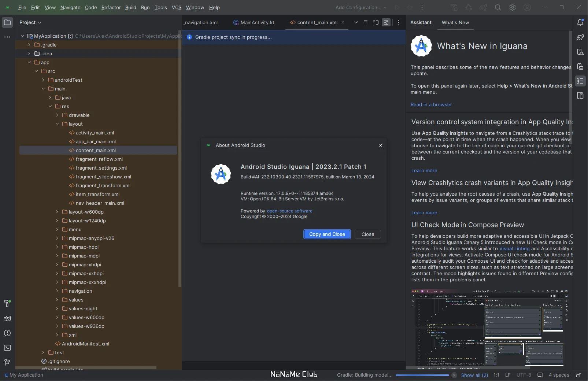Click the Copy and Close button
Image resolution: width=588 pixels, height=381 pixels.
(x=327, y=234)
